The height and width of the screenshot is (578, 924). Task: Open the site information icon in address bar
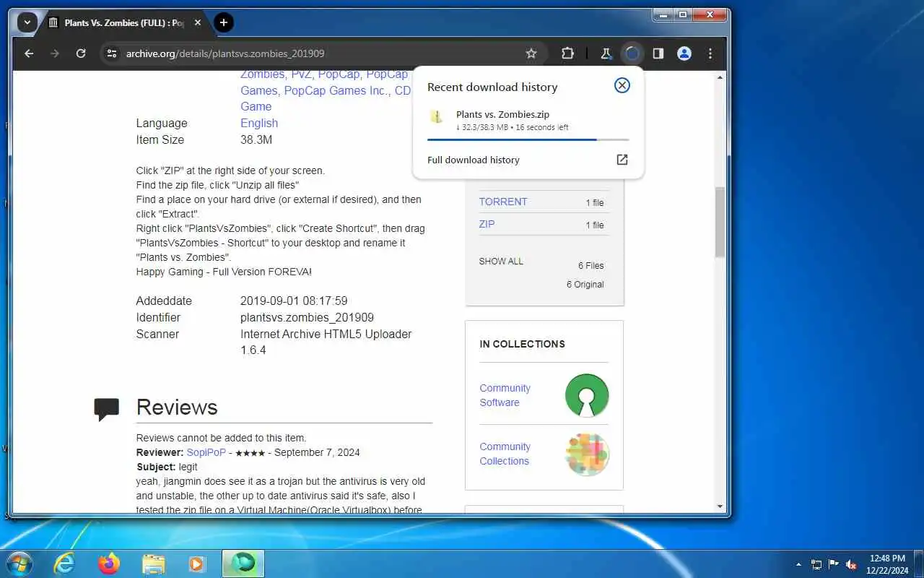[x=111, y=53]
